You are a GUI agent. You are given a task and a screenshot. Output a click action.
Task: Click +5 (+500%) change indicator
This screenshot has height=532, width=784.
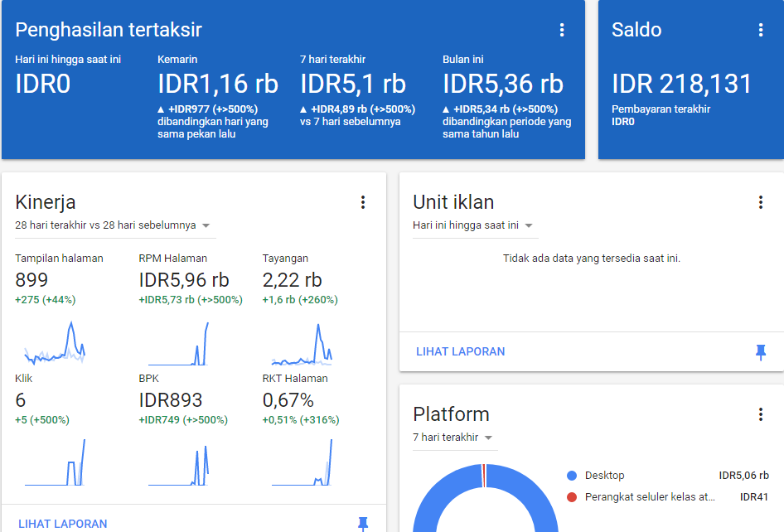42,419
